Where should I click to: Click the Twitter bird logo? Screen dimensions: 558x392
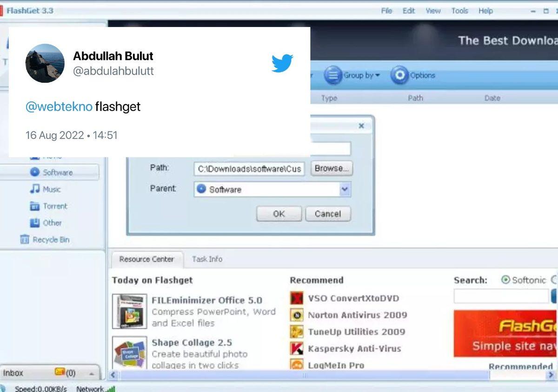tap(282, 63)
